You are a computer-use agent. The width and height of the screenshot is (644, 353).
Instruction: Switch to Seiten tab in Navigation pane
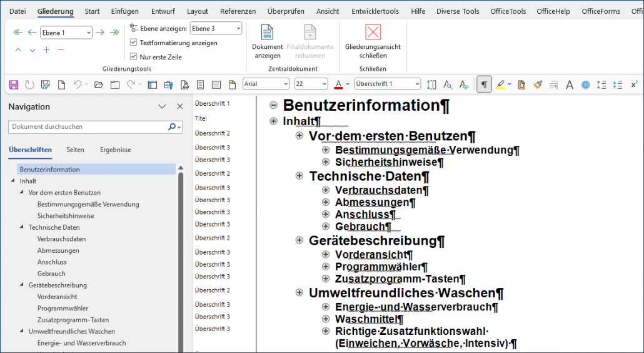click(x=75, y=150)
